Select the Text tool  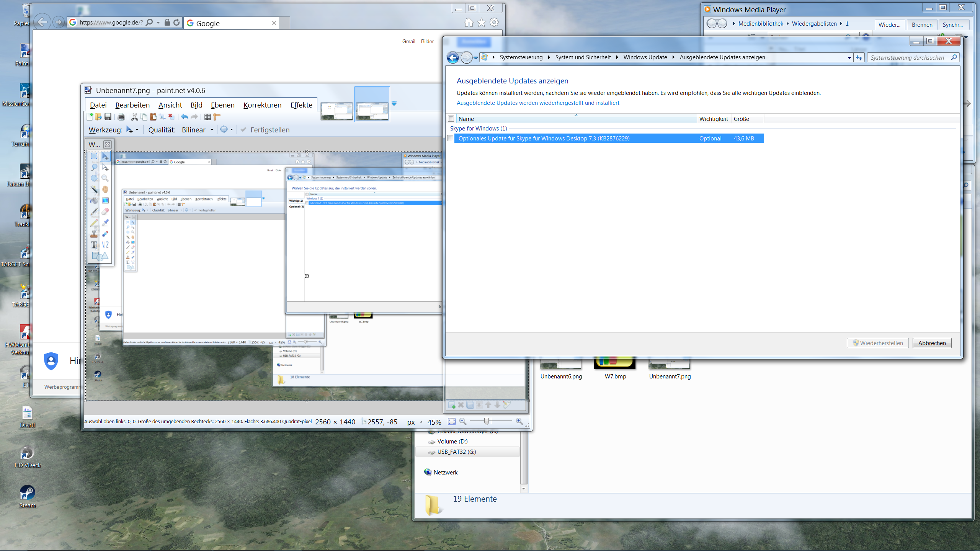point(94,244)
